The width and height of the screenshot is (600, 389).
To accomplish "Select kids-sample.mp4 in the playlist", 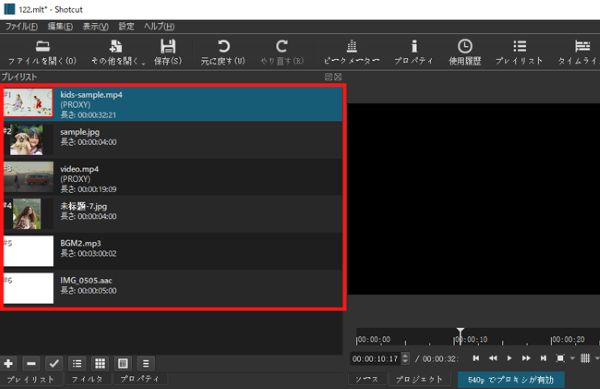I will [173, 104].
